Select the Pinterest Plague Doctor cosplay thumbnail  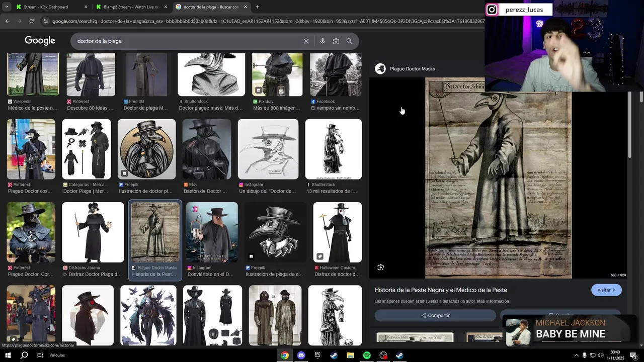tap(31, 149)
